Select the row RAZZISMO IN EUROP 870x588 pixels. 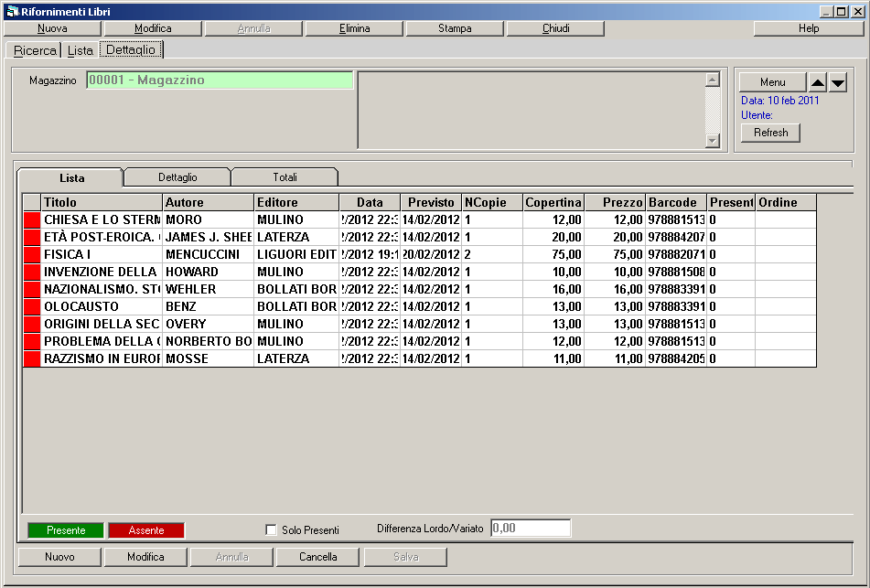[x=420, y=358]
